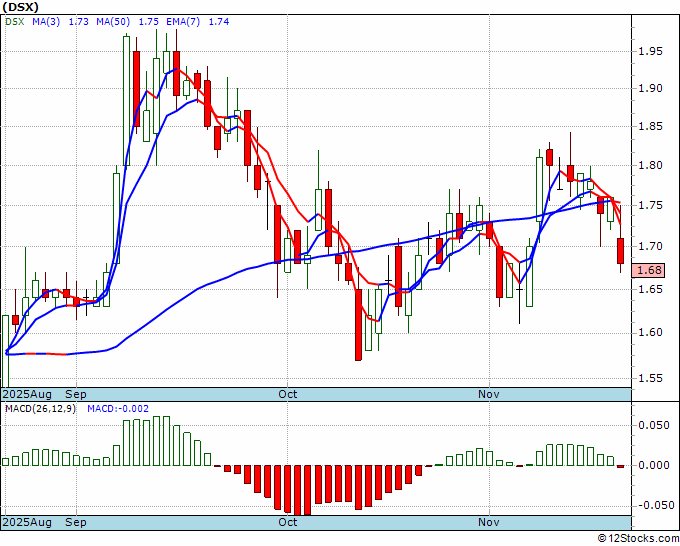
Task: Click the MA(3) legend label
Action: point(46,21)
